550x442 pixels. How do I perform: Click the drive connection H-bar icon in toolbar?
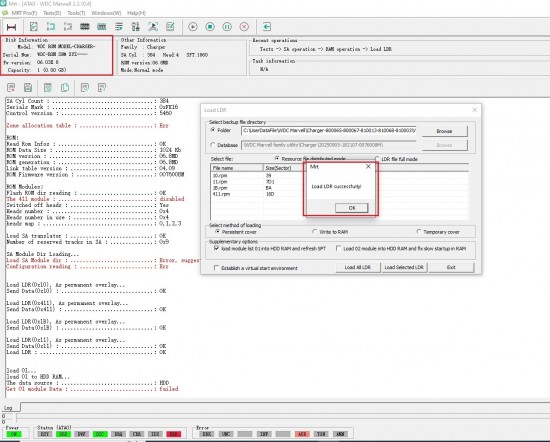point(11,27)
